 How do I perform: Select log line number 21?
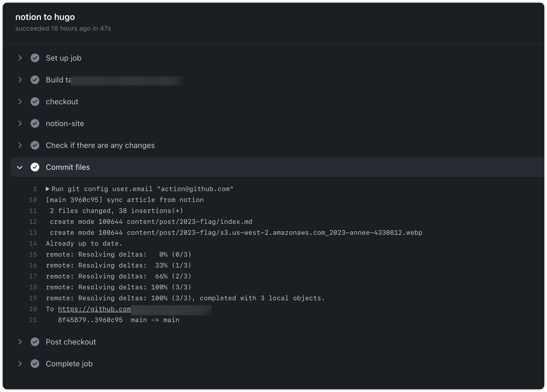pyautogui.click(x=33, y=320)
